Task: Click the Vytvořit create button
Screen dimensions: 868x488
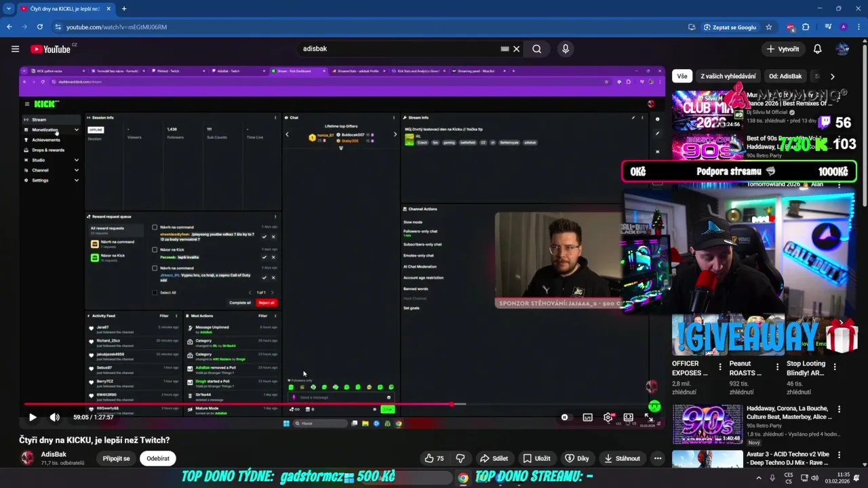Action: tap(783, 49)
